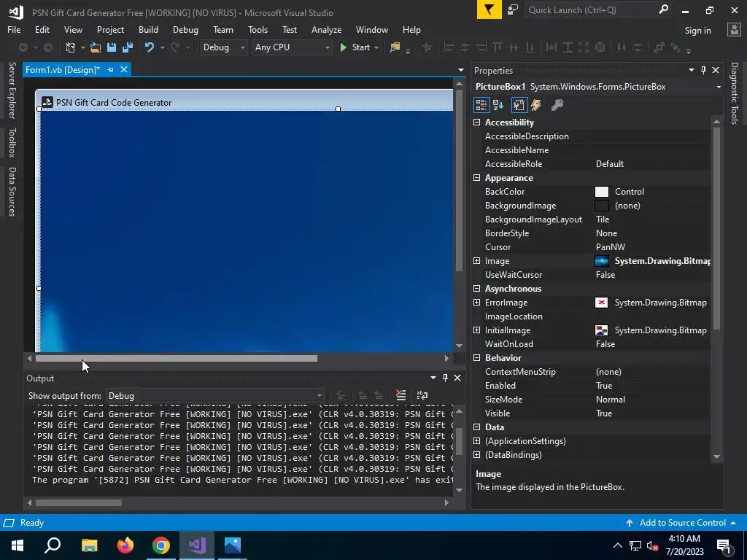
Task: Open the Diagnostic Tools side tab
Action: [735, 93]
